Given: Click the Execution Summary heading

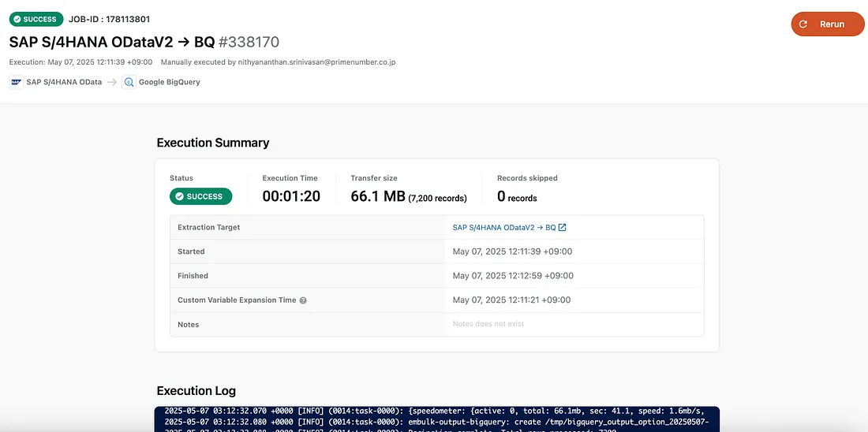Looking at the screenshot, I should click(x=213, y=143).
